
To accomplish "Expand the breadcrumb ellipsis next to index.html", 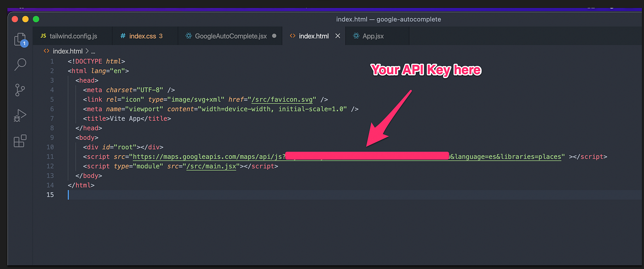I will click(x=93, y=51).
